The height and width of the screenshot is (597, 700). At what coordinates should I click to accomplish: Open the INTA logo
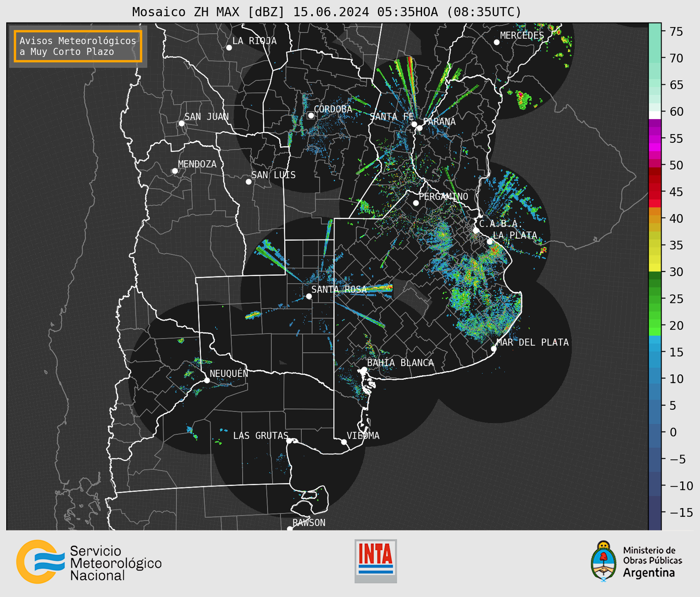(x=376, y=561)
